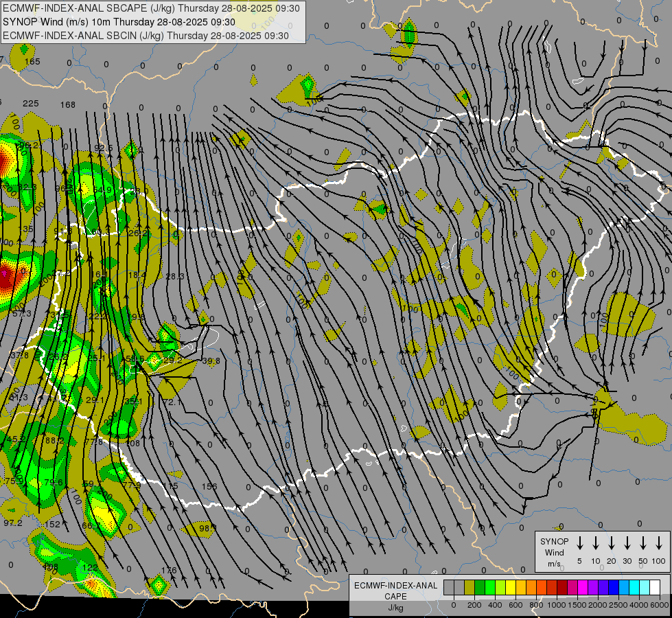Click the 6000 tick label on CAPE scale
Screen dimensions: 672x618
click(x=660, y=605)
